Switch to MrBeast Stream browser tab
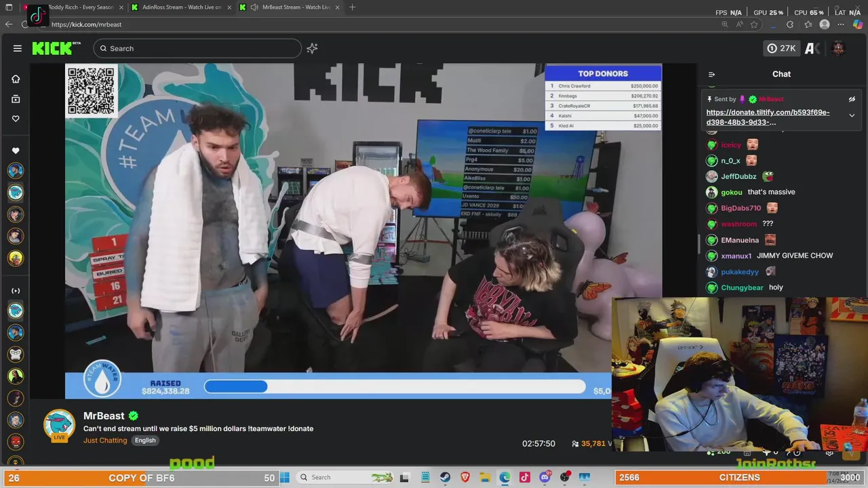Image resolution: width=868 pixels, height=488 pixels. coord(291,7)
